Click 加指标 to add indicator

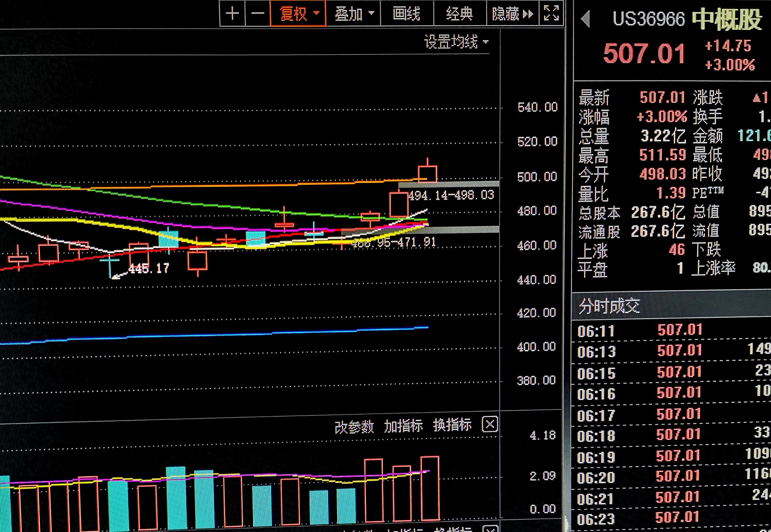pyautogui.click(x=403, y=426)
